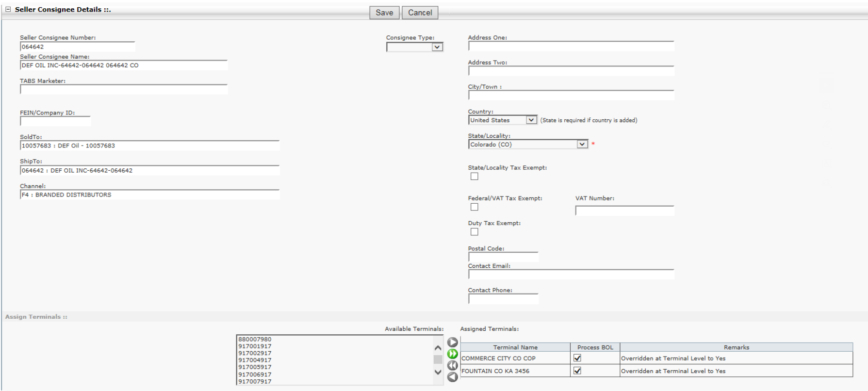Click the single-arrow remove terminal icon
868x391 pixels.
coord(452,377)
